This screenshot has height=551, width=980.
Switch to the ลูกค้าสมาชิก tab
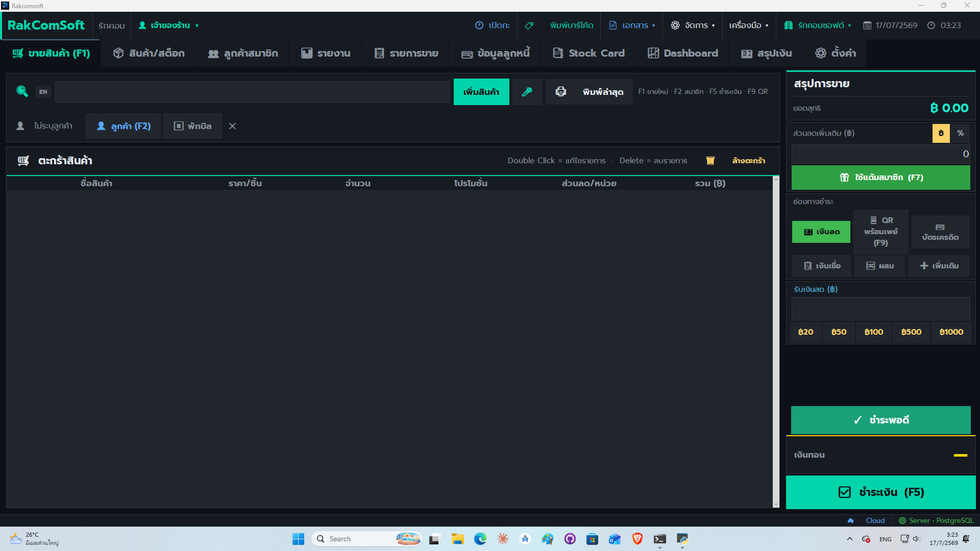pos(242,53)
